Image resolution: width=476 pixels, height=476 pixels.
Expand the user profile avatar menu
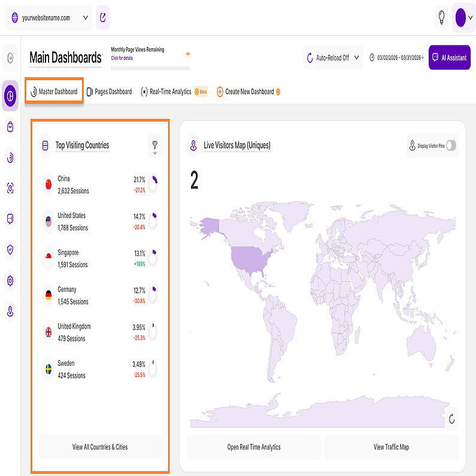click(463, 18)
